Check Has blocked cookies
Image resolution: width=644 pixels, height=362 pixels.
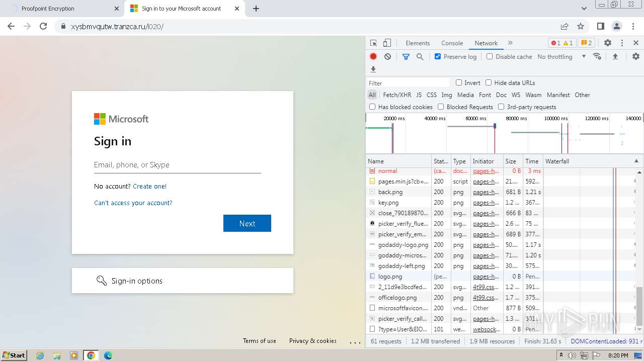[372, 107]
